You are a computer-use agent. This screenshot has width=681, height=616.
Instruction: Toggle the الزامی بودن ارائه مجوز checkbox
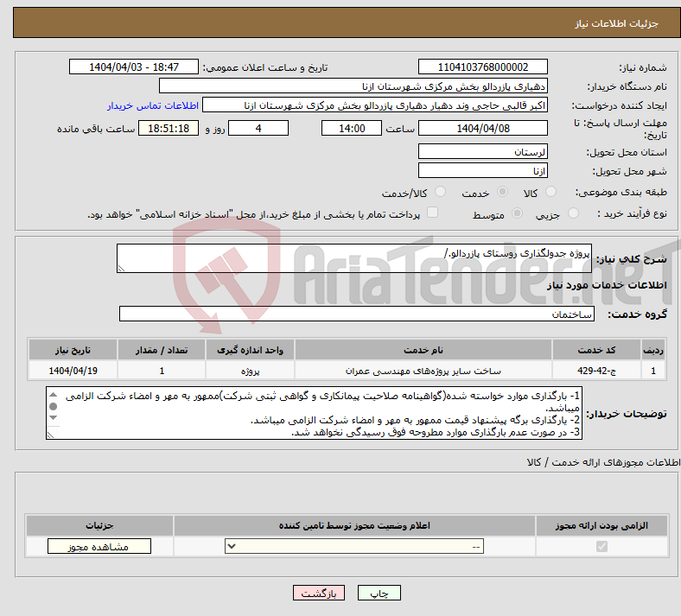click(601, 546)
